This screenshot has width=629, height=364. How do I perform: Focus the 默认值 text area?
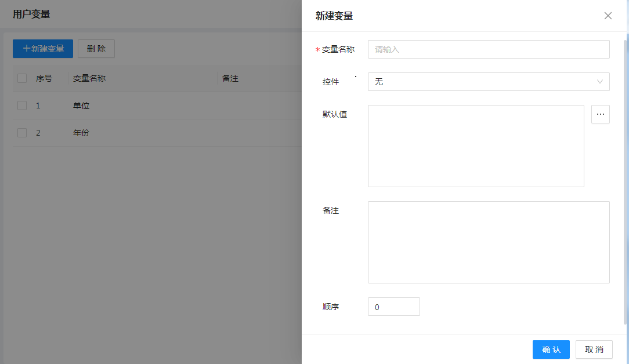[x=475, y=145]
